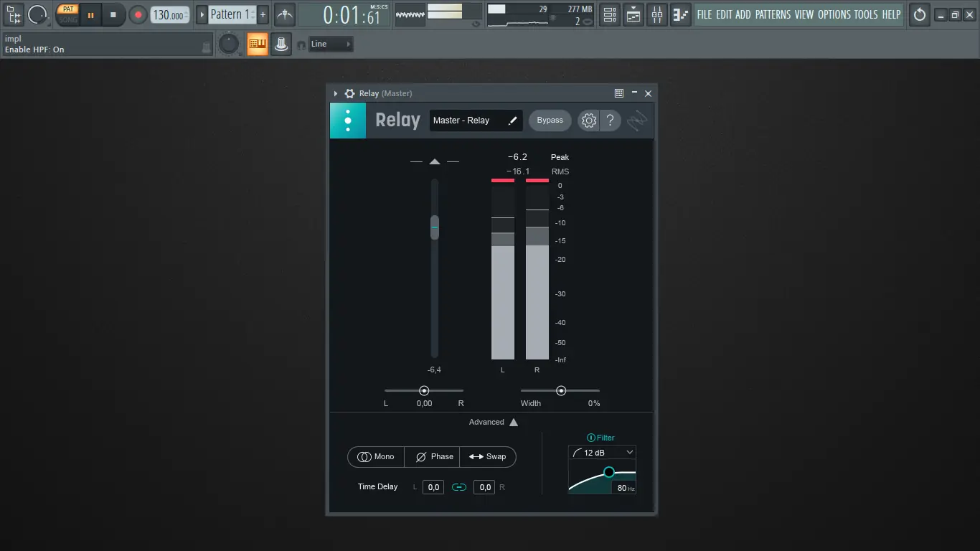Open the ADD menu
The width and height of the screenshot is (980, 551).
(x=743, y=14)
